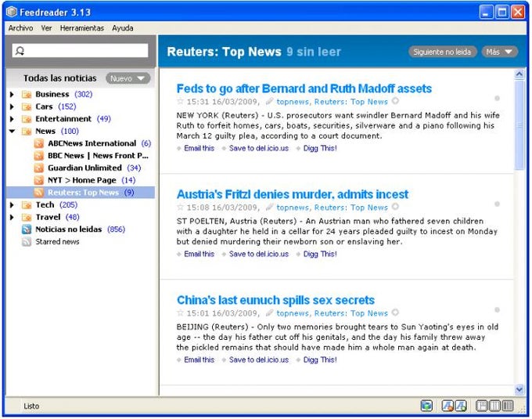Click circle marker after China article tags
532x419 pixels.
point(395,312)
